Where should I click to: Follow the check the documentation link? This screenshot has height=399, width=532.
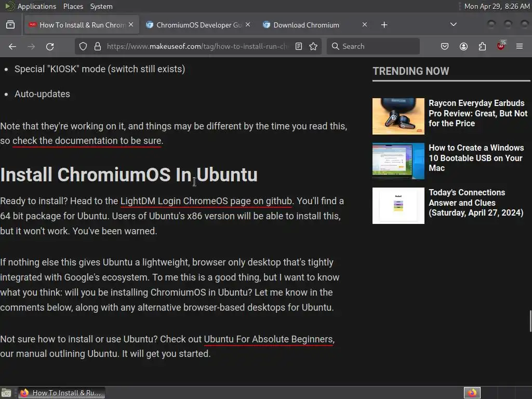point(87,141)
